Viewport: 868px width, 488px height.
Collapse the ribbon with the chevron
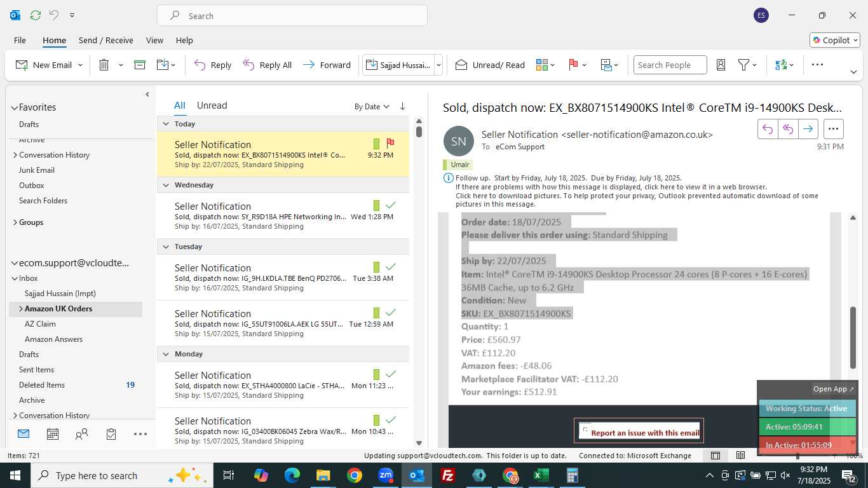853,72
